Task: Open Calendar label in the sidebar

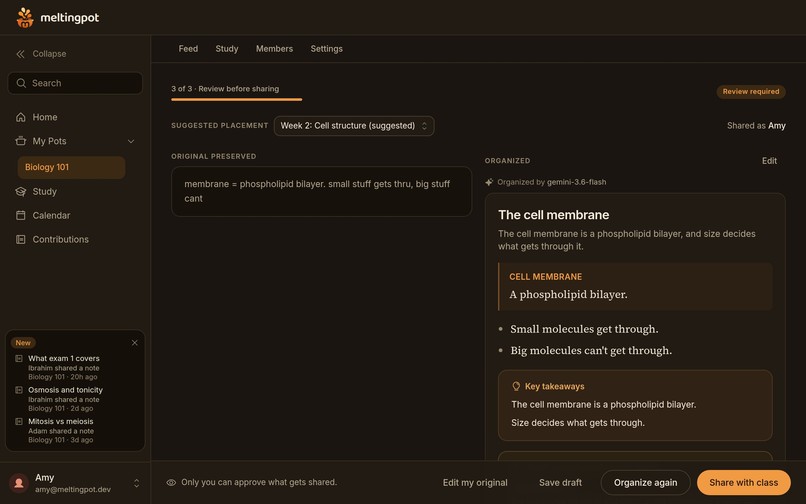Action: (x=51, y=215)
